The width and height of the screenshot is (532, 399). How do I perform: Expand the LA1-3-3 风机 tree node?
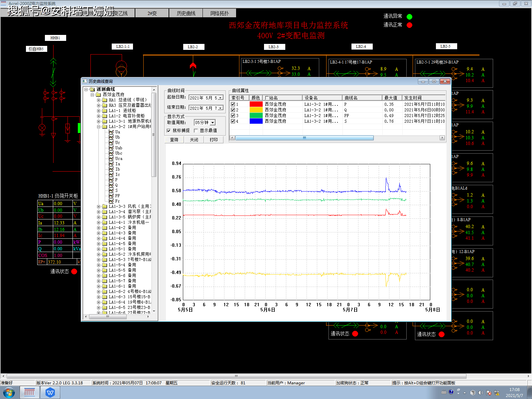(x=98, y=206)
